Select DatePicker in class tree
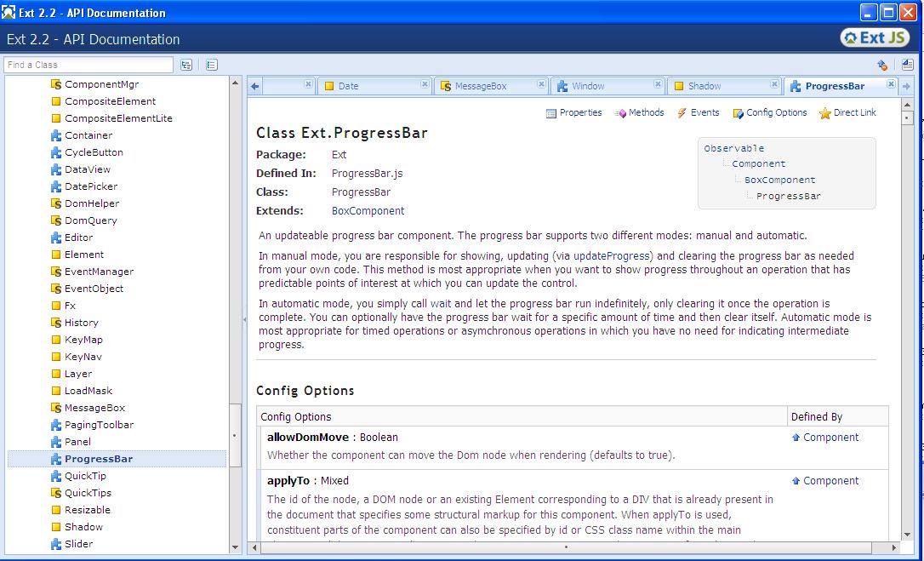Screen dimensions: 924x561 (91, 186)
